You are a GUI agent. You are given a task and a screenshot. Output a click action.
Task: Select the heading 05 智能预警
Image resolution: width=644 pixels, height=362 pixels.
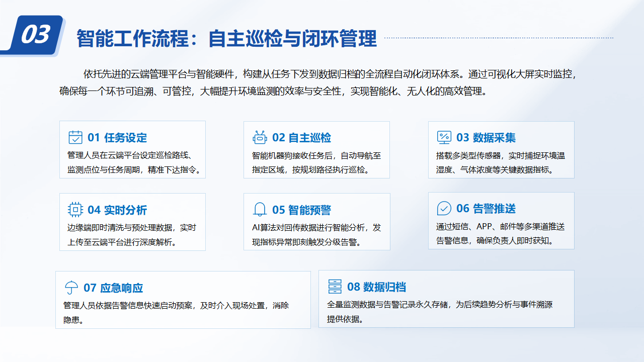point(301,210)
